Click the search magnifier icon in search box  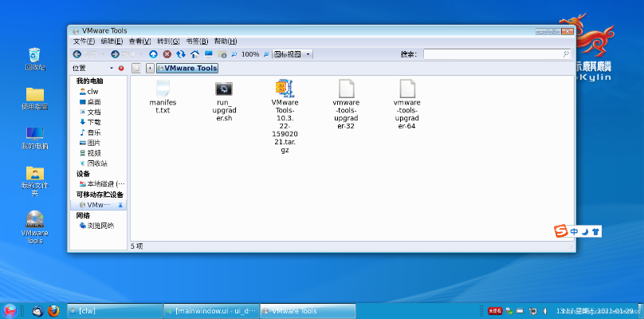click(x=566, y=54)
